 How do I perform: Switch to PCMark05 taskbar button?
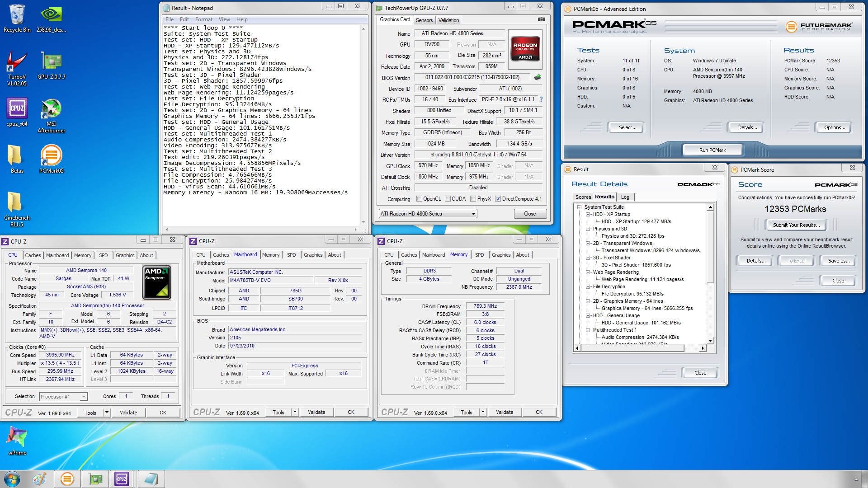click(67, 479)
